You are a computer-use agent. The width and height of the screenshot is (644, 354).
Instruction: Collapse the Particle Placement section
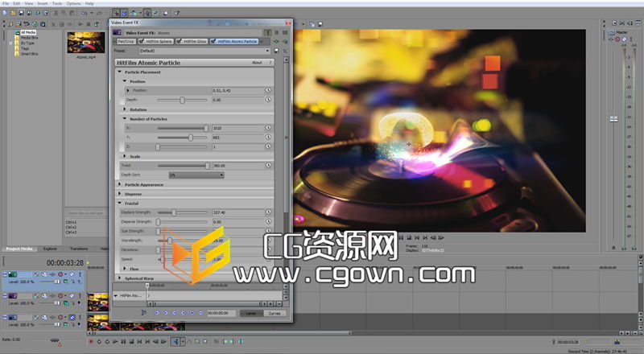pos(120,72)
